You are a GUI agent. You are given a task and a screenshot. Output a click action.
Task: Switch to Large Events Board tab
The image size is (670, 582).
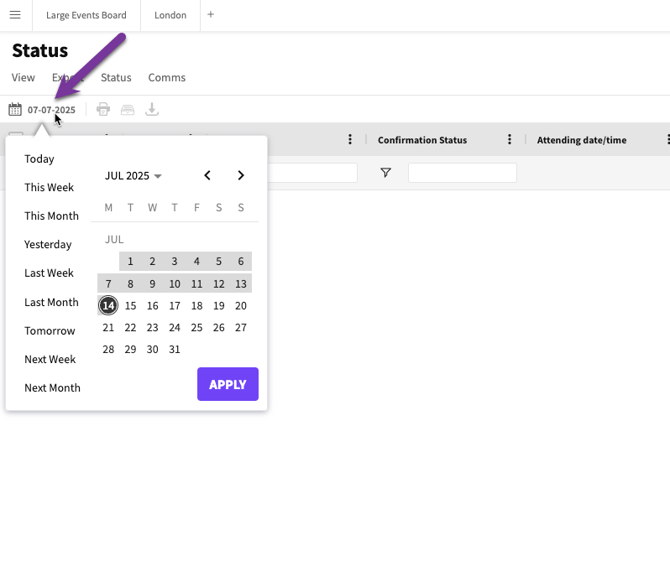[x=86, y=15]
